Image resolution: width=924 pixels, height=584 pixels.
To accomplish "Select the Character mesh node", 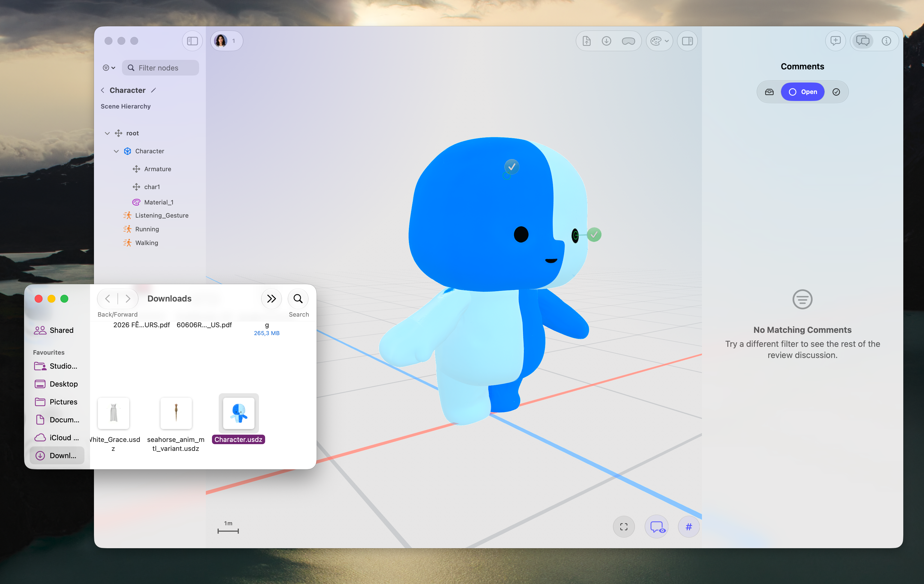I will (x=150, y=151).
